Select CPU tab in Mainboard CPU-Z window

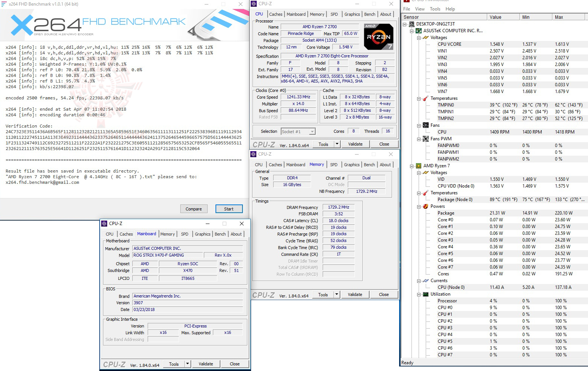tap(109, 234)
